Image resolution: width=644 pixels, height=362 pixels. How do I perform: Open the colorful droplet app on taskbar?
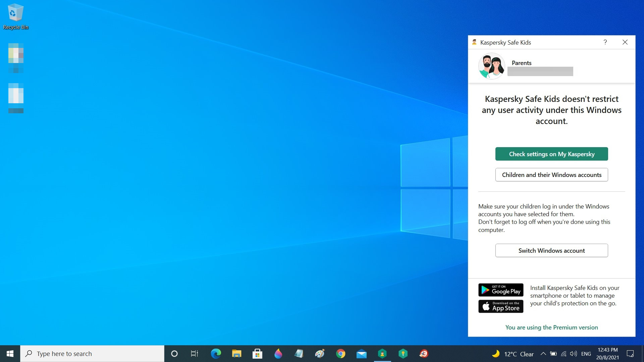278,354
